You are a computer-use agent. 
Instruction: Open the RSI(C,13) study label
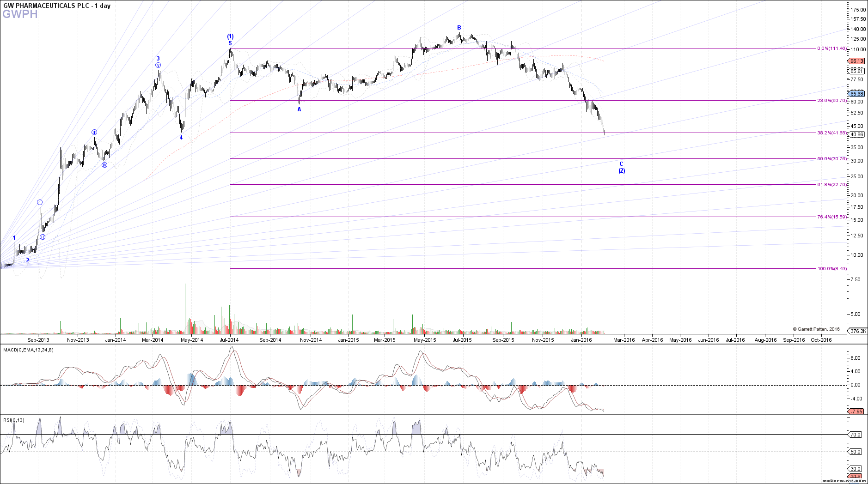14,420
